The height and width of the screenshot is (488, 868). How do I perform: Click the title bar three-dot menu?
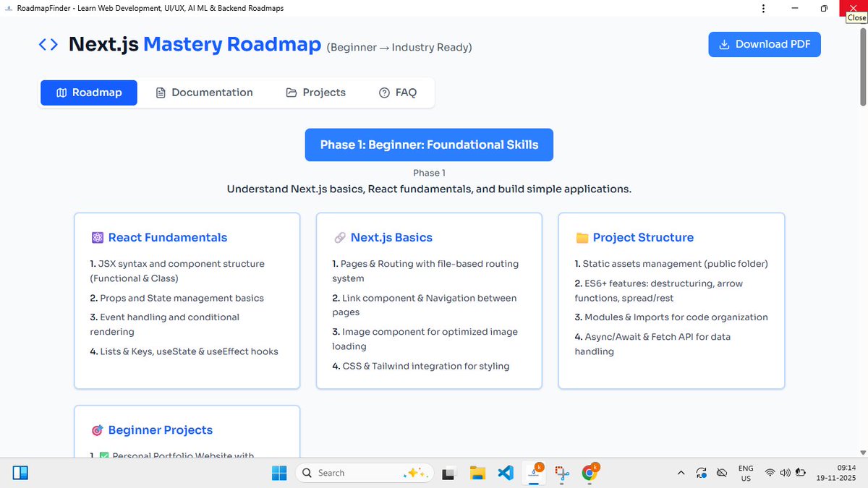(x=764, y=8)
